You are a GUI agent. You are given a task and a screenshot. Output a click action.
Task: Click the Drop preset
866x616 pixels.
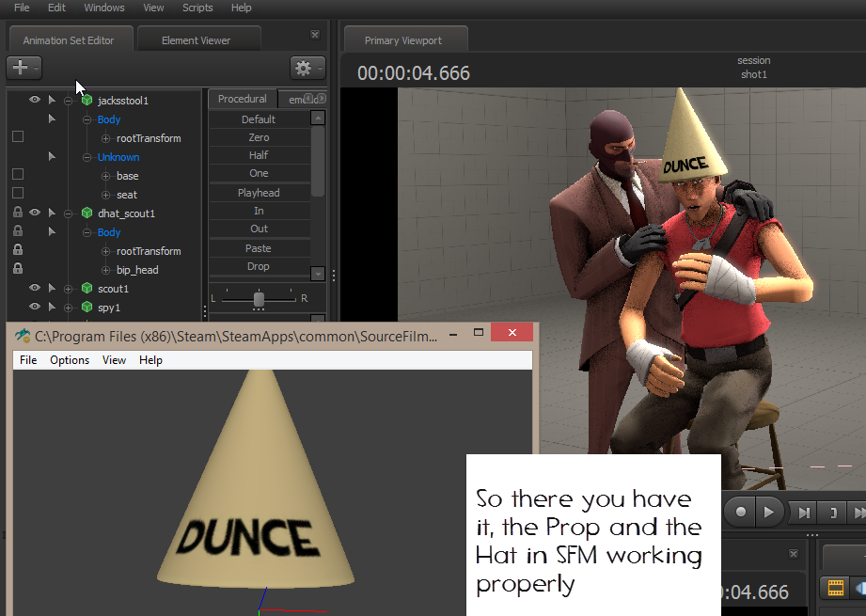click(259, 266)
